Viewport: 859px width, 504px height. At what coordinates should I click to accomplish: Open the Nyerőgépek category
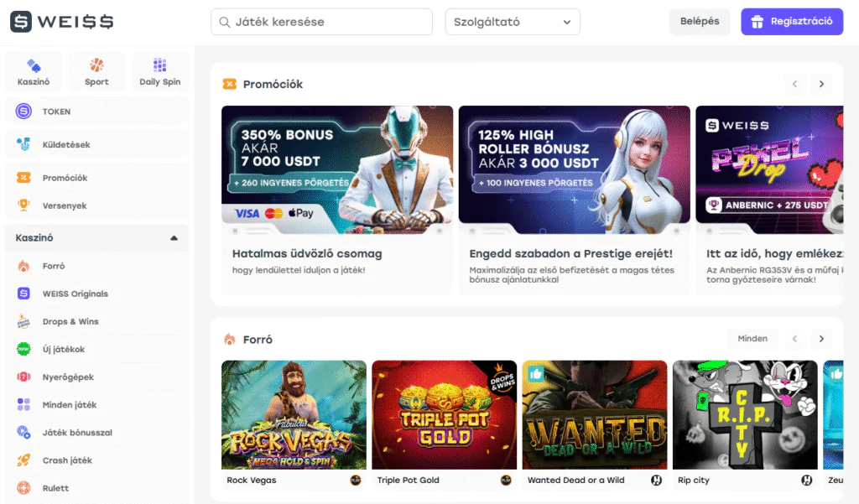coord(97,377)
